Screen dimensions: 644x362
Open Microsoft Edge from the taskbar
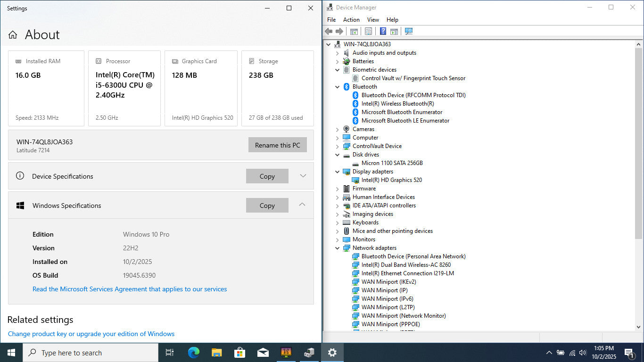coord(193,353)
